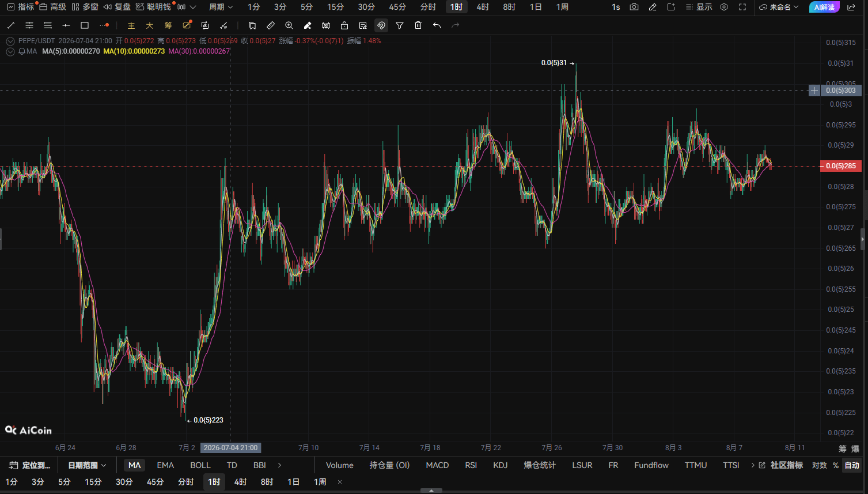868x494 pixels.
Task: Toggle 对数 logarithmic scale
Action: pyautogui.click(x=820, y=465)
